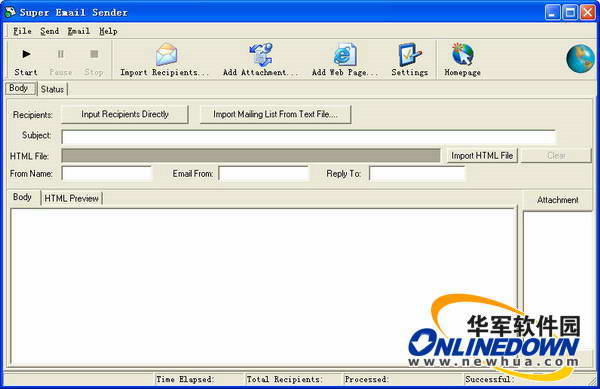Viewport: 600px width, 389px height.
Task: Click the Email From field
Action: click(264, 174)
